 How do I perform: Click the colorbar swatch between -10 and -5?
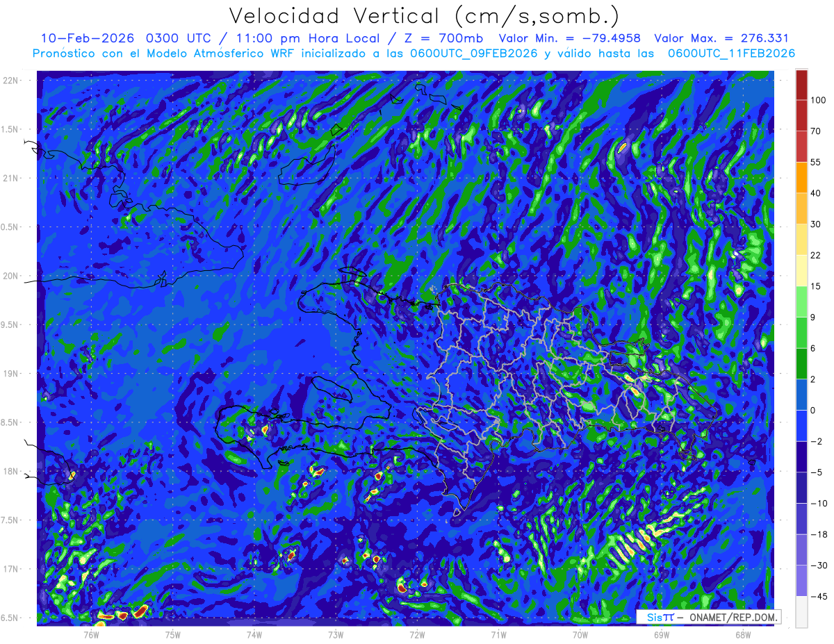[x=801, y=487]
